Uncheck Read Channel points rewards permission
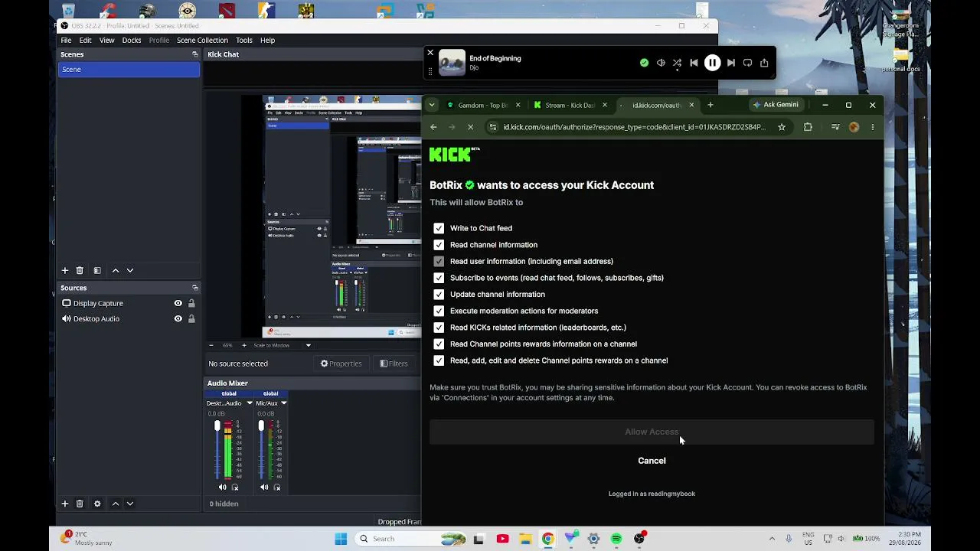This screenshot has height=551, width=980. (439, 344)
